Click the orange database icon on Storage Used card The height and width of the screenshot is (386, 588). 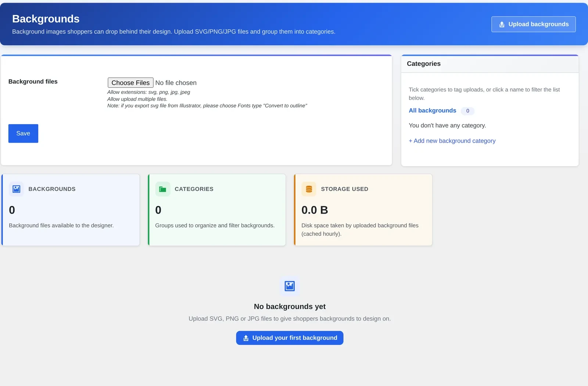309,189
